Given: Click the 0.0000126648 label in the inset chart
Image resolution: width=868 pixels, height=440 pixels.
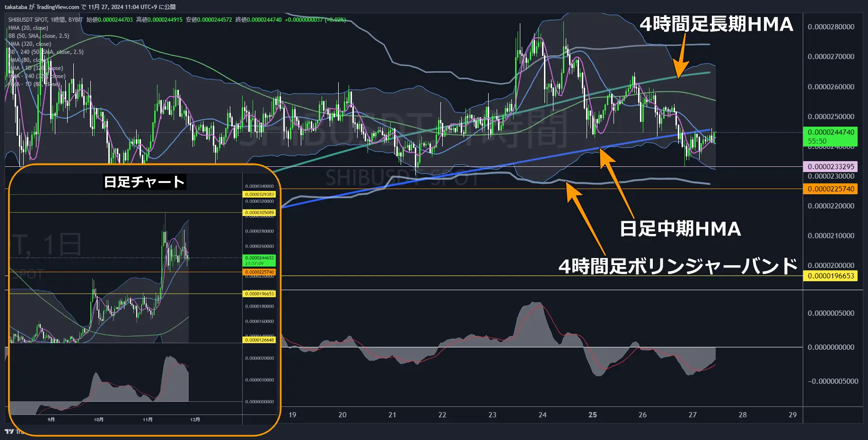Looking at the screenshot, I should [x=259, y=340].
